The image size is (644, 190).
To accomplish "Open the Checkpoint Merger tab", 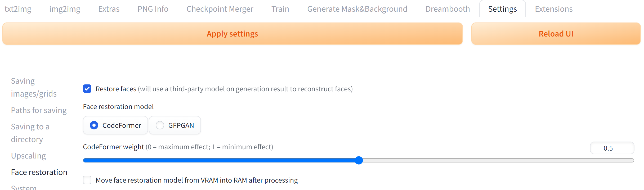I will tap(220, 9).
